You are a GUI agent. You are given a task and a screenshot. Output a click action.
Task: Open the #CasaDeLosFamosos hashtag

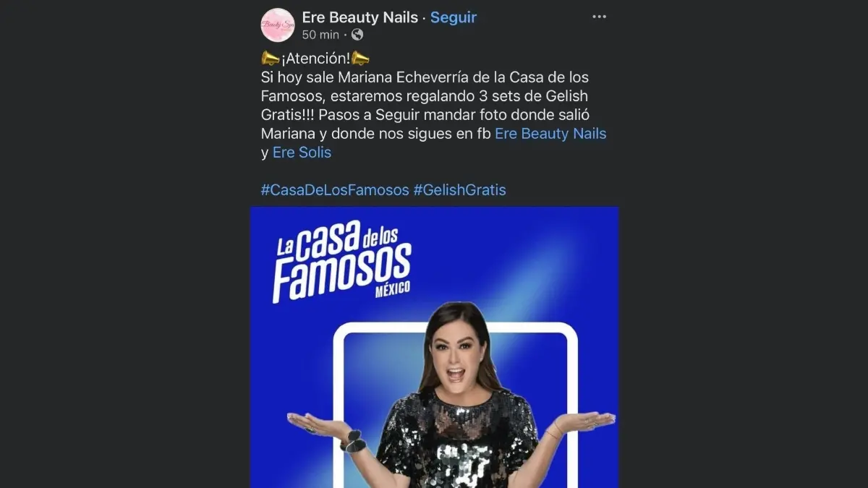click(335, 189)
